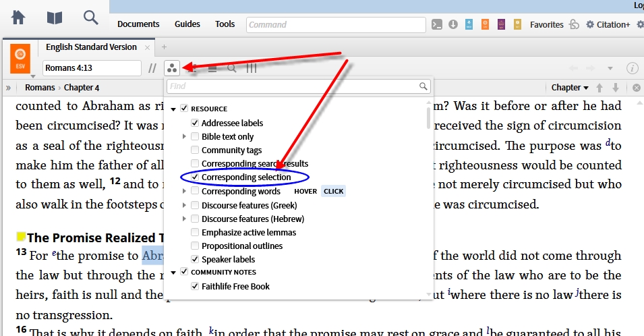Uncheck the COMMUNITY NOTES checkbox
The image size is (644, 336).
pos(184,271)
